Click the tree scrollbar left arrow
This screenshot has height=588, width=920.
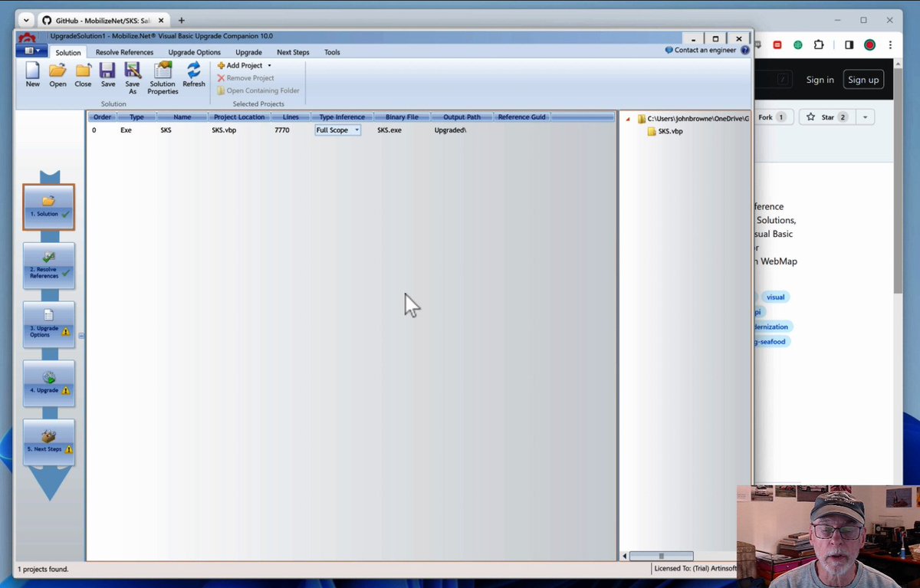[624, 556]
